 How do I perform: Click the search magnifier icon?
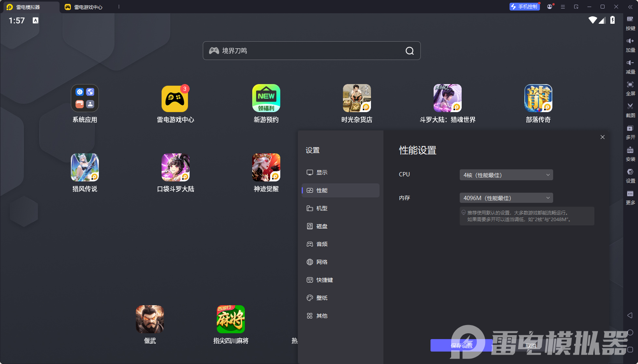pos(410,51)
